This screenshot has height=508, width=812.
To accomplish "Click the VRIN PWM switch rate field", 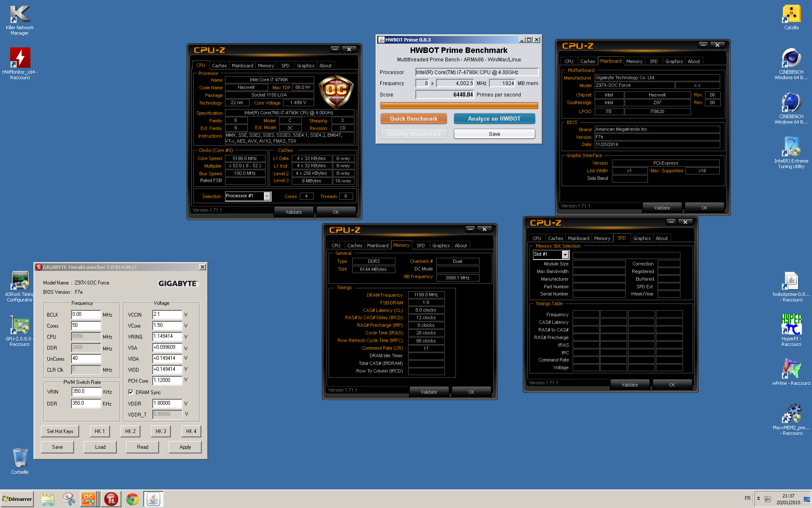I will (x=86, y=392).
